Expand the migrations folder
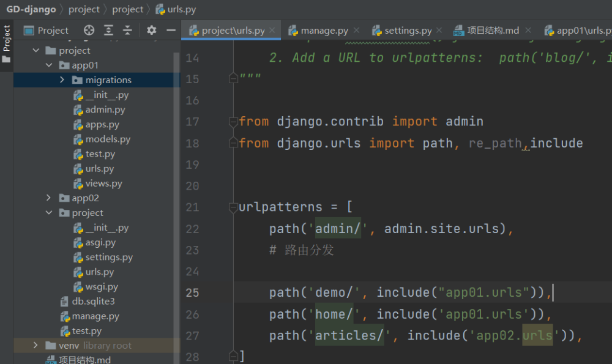Screen dimensions: 612x364 pyautogui.click(x=62, y=80)
